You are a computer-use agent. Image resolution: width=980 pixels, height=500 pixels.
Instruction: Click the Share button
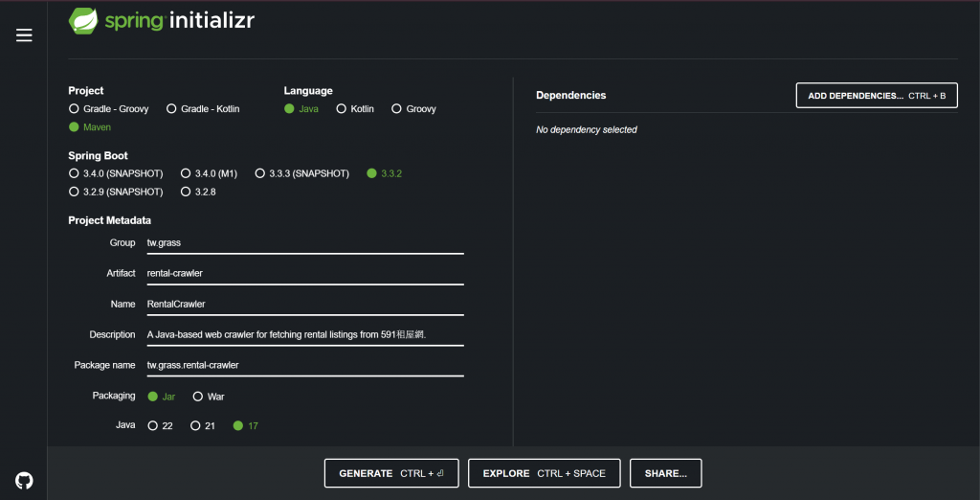pyautogui.click(x=666, y=473)
